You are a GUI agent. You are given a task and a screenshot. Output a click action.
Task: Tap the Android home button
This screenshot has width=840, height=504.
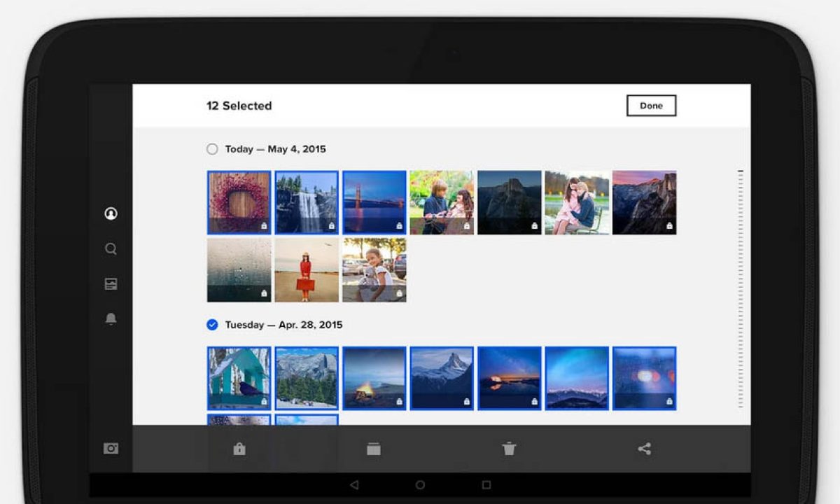[x=420, y=484]
